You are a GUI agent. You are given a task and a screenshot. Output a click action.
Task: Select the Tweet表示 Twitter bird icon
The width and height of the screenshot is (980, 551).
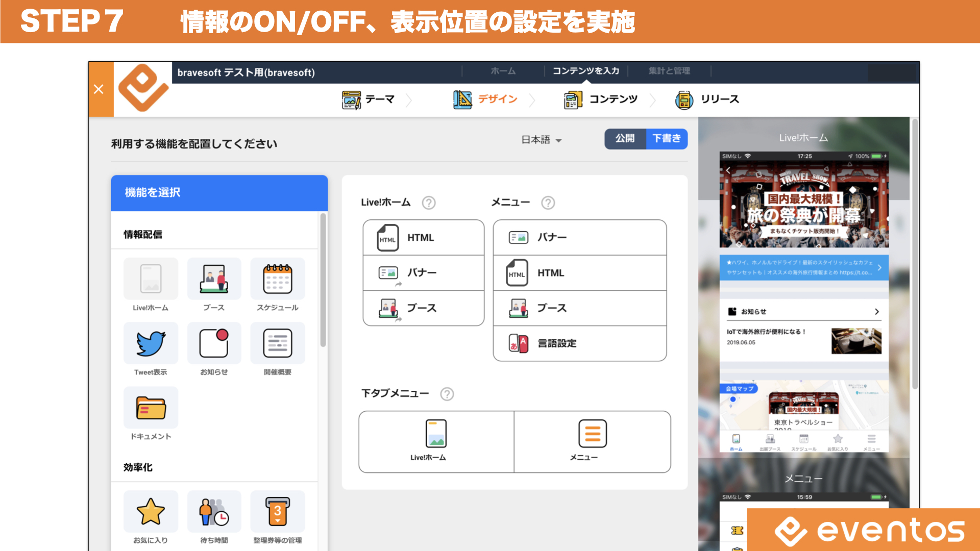[151, 343]
